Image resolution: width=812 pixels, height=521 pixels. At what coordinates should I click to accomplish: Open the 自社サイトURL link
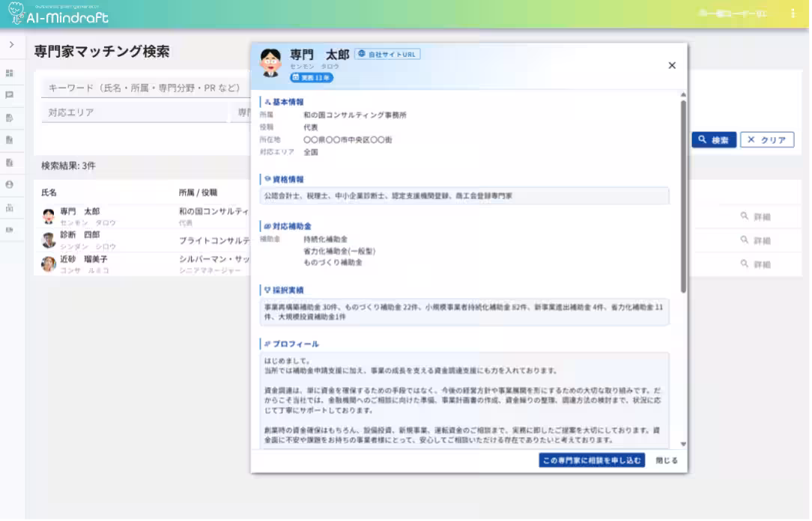[389, 55]
